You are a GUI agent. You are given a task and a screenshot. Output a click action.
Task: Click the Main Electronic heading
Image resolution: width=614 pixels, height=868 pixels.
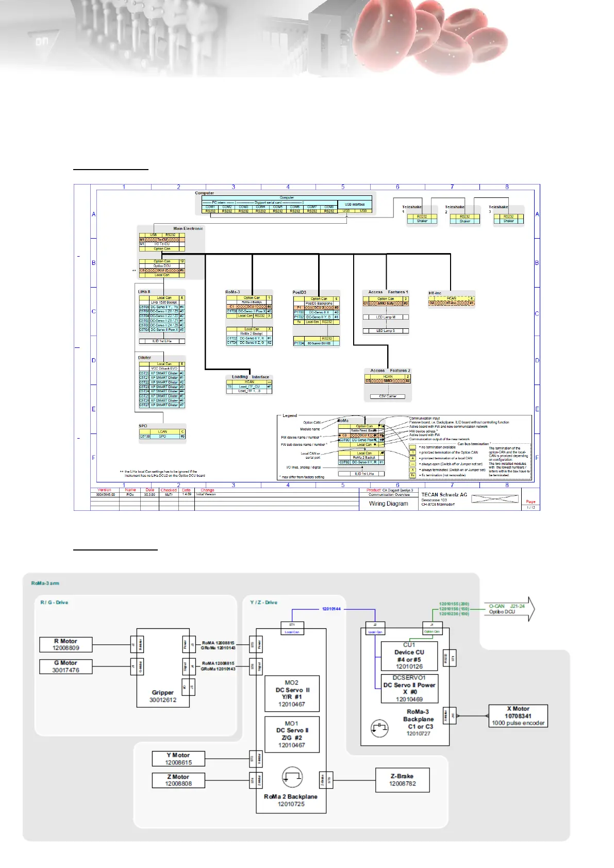pos(188,228)
